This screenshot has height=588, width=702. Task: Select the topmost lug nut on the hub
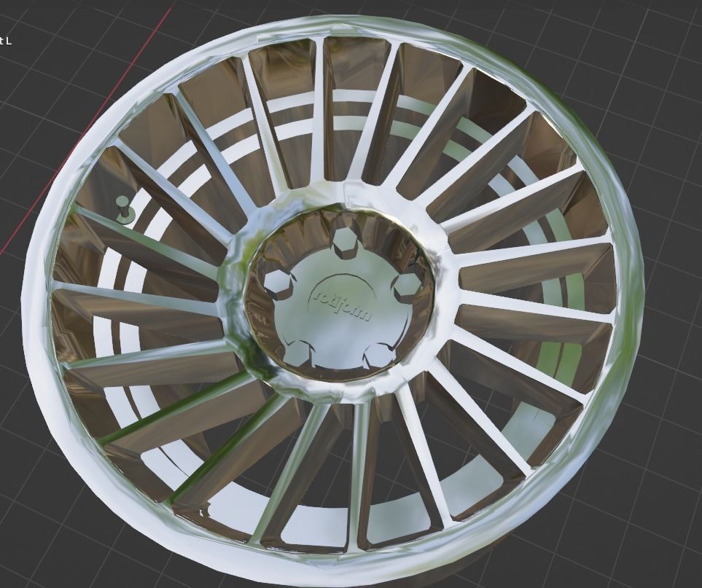click(x=344, y=243)
